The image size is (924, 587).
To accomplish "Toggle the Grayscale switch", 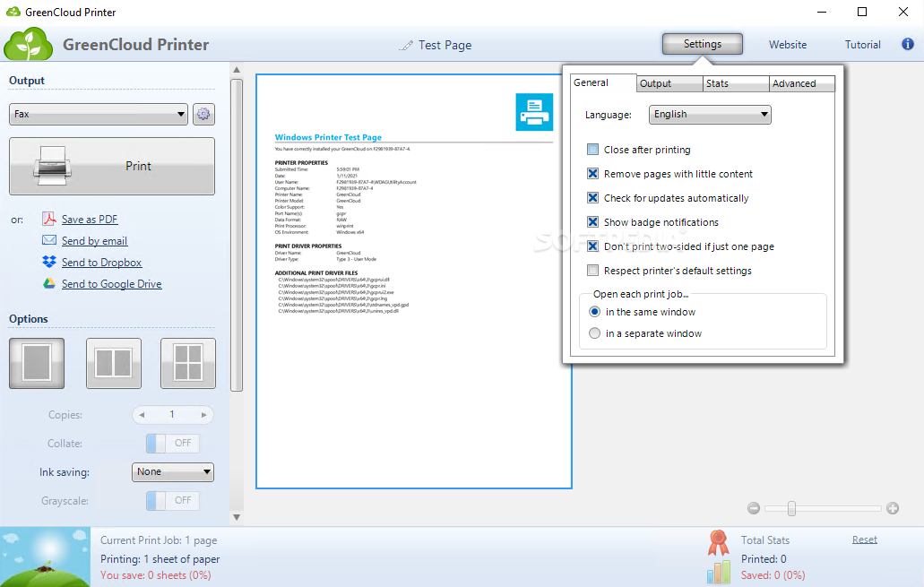I will (173, 501).
